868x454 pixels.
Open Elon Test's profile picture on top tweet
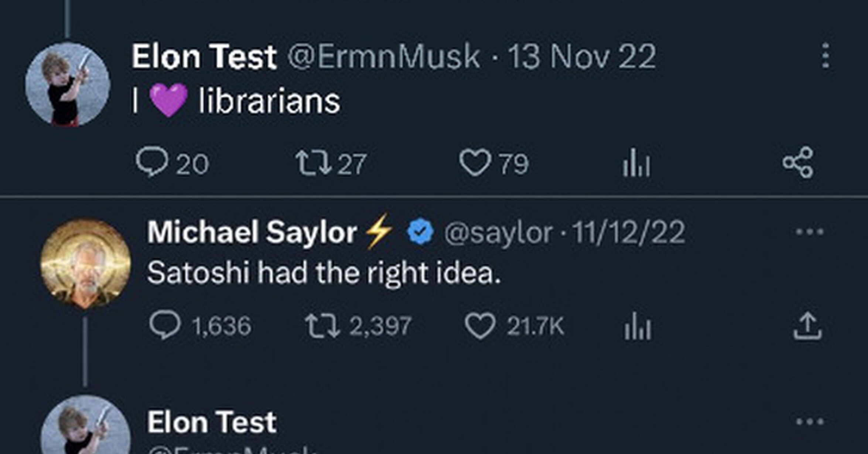point(68,85)
